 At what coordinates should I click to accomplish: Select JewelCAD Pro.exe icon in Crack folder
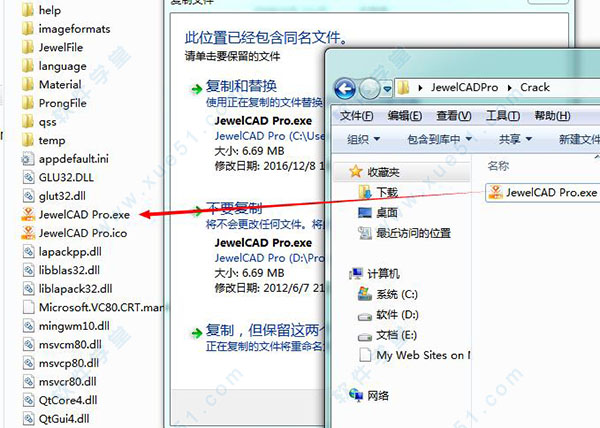[x=496, y=192]
